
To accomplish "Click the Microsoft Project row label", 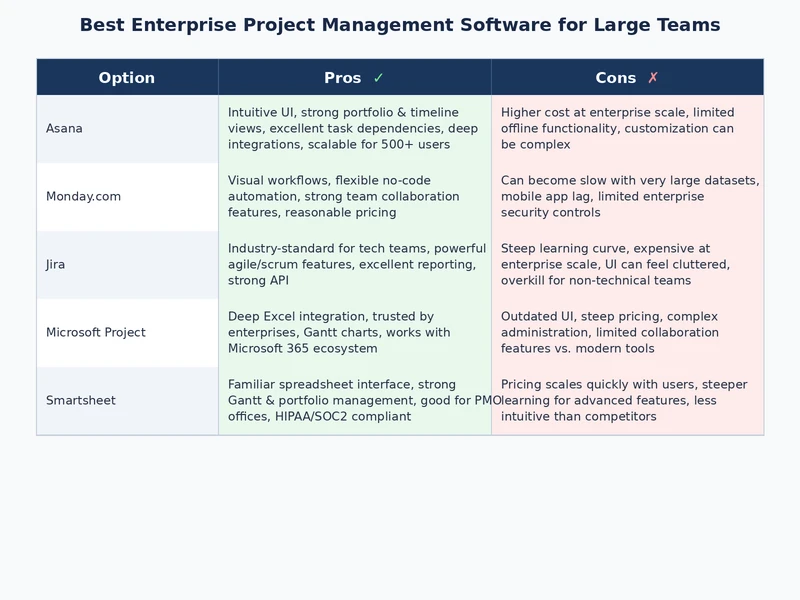I will pyautogui.click(x=96, y=333).
